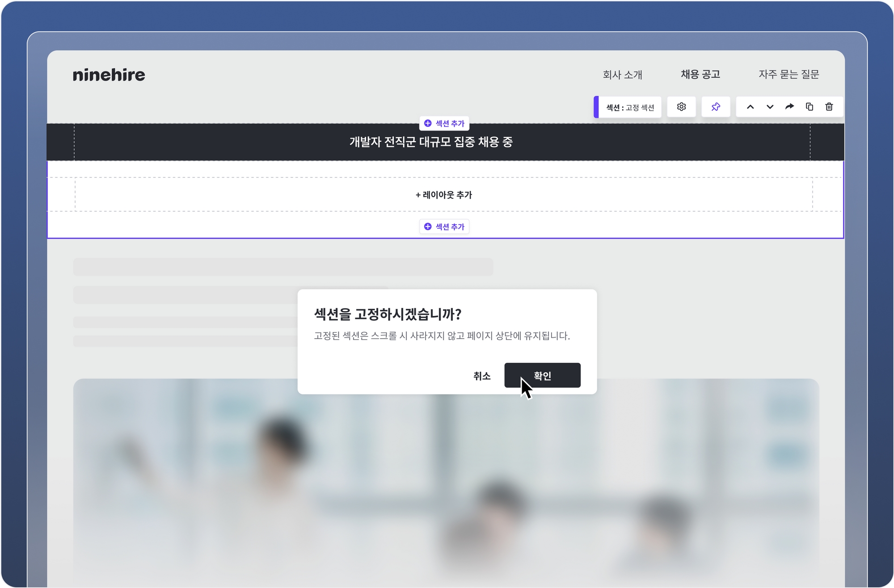Go to 채용 공고 navigation tab
The height and width of the screenshot is (588, 894).
(700, 74)
